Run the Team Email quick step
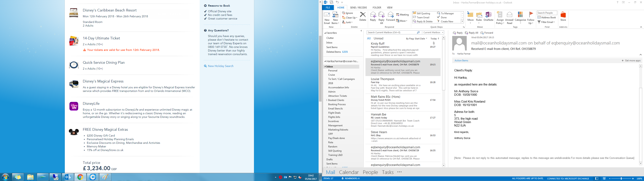The height and width of the screenshot is (181, 644). pos(421,17)
